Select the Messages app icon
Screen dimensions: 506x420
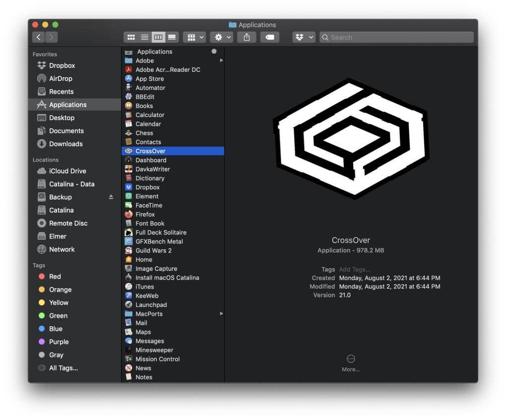point(128,341)
